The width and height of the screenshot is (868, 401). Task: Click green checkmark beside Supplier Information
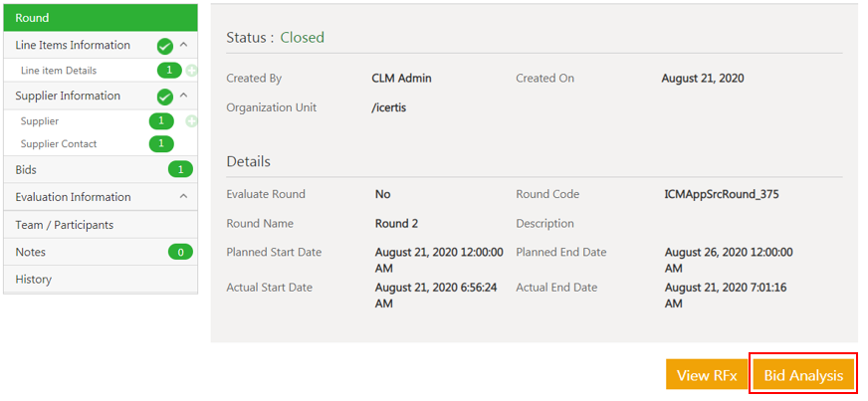tap(165, 97)
